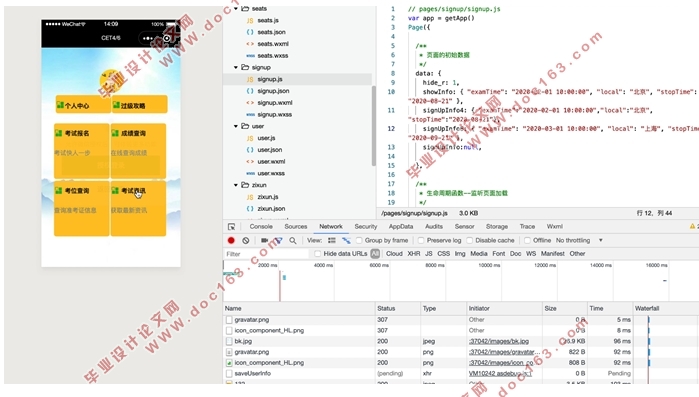Collapse the zixun folder

click(236, 185)
